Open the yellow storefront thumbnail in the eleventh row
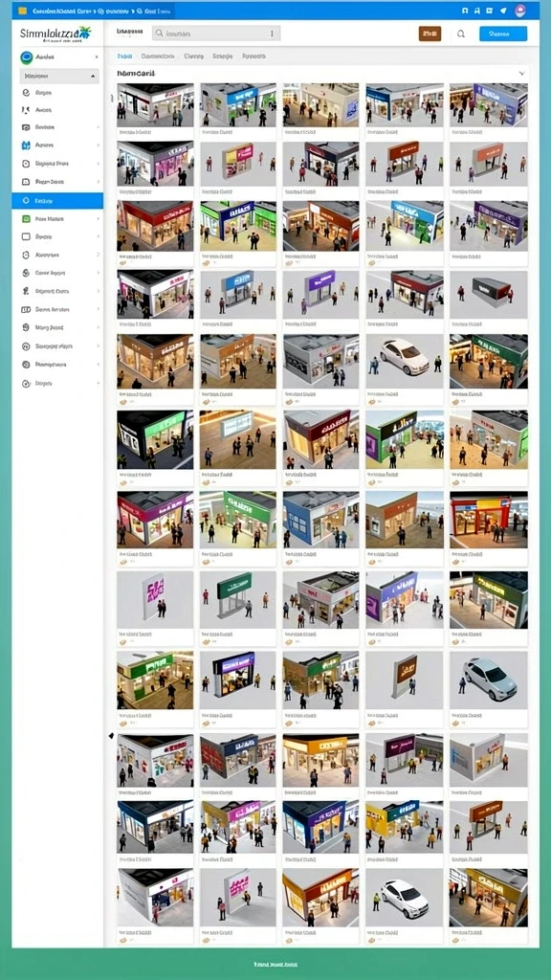The image size is (551, 980). [x=405, y=827]
